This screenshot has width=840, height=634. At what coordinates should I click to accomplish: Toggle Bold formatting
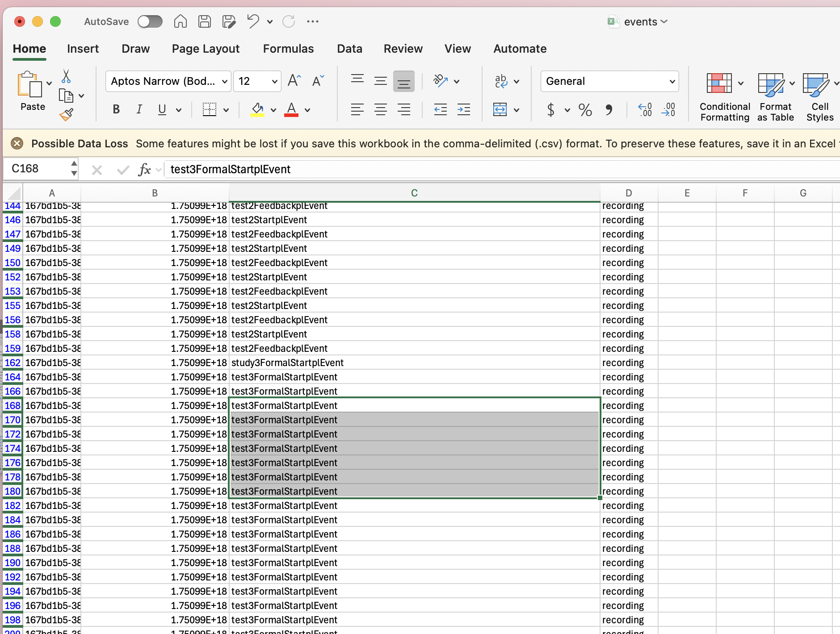[116, 110]
